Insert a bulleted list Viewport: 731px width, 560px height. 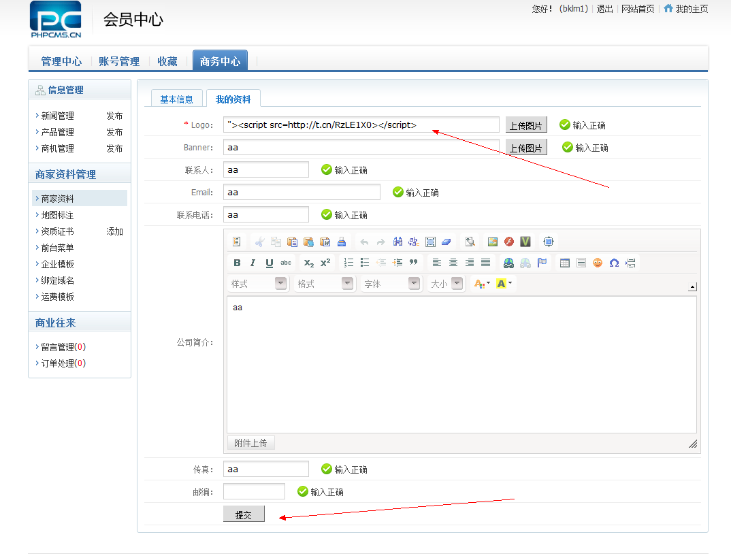pos(365,263)
